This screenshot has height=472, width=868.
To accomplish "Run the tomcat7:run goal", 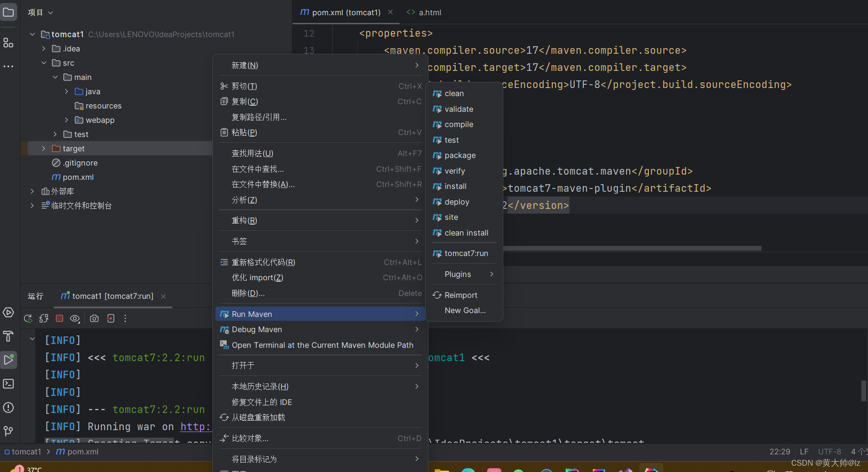I will [x=464, y=254].
